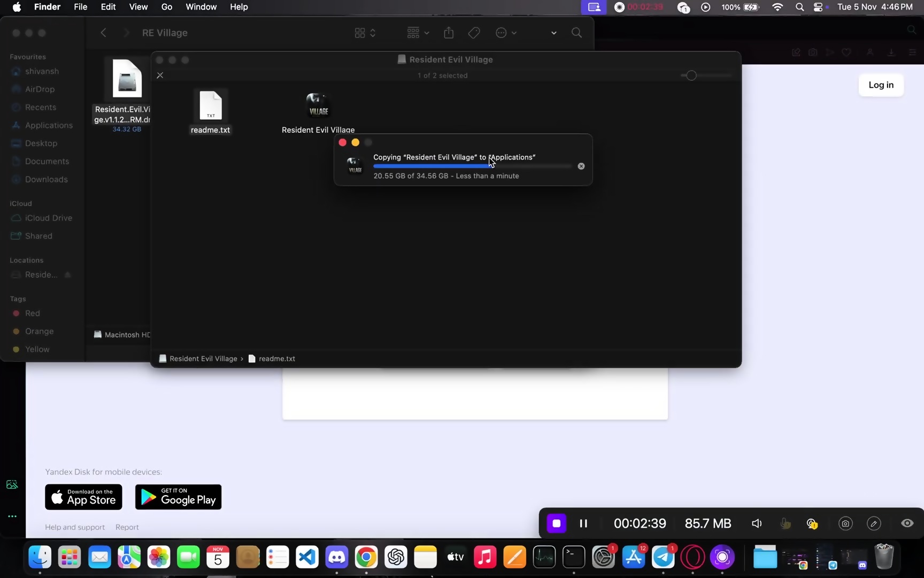
Task: Mute recorder audio with speaker icon
Action: tap(757, 523)
